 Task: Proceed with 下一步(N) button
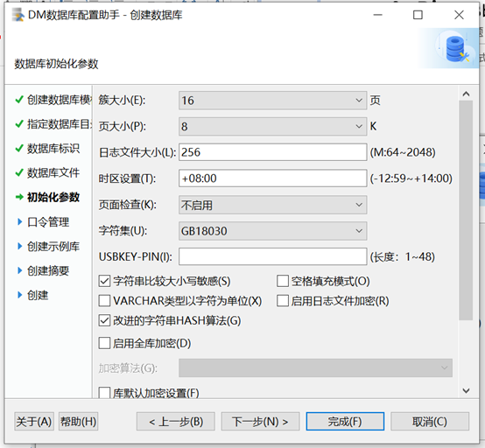point(260,422)
